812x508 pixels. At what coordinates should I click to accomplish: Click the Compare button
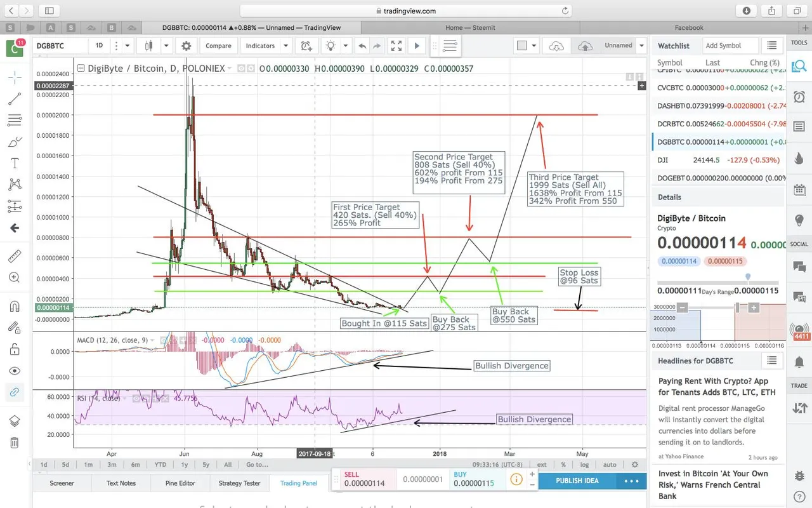tap(218, 46)
